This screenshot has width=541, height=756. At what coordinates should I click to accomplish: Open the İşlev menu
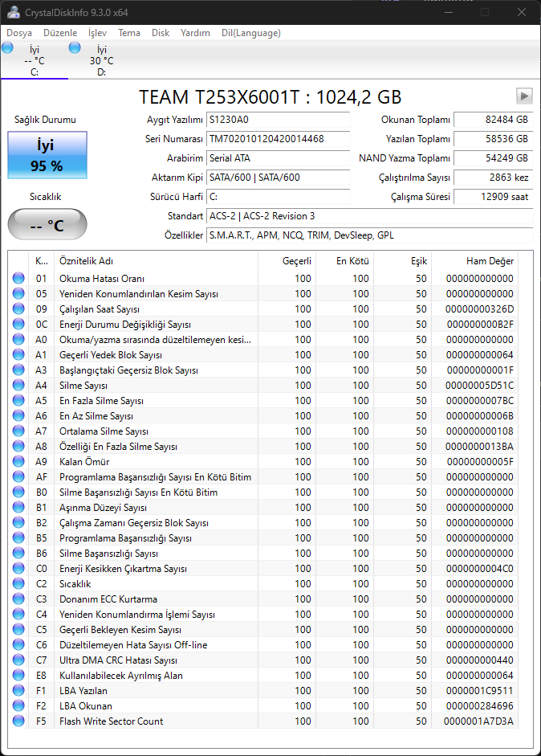coord(97,33)
